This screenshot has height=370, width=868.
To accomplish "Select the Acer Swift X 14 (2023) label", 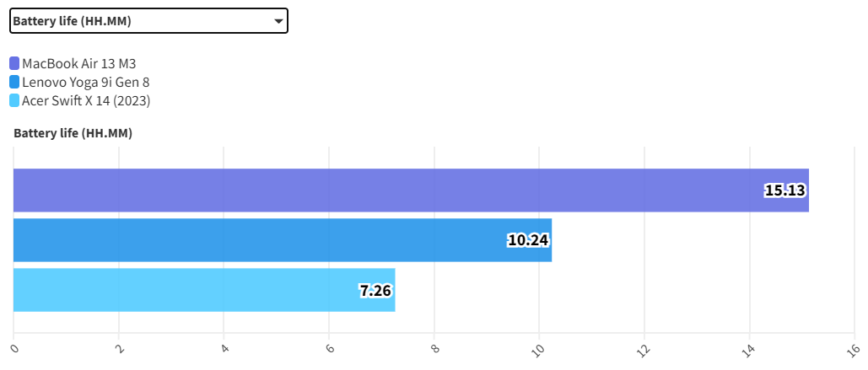I will click(86, 100).
